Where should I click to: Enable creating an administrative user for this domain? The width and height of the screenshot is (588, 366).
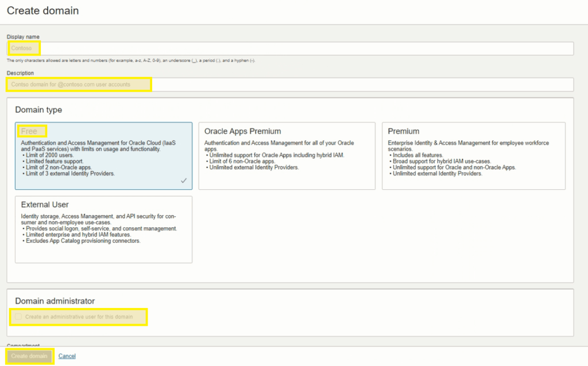point(17,316)
